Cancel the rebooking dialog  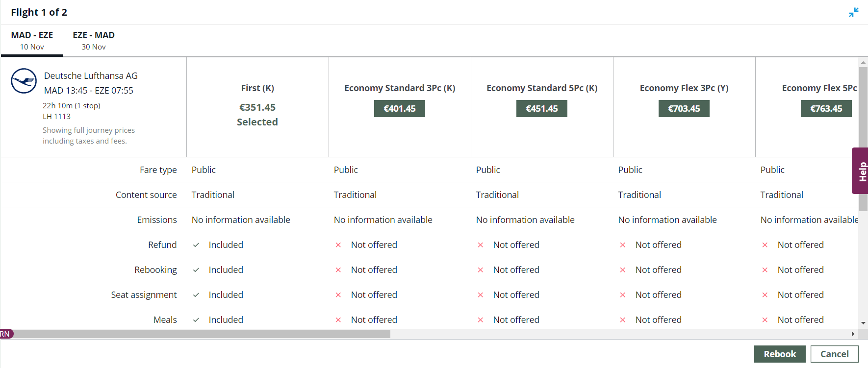(x=834, y=354)
